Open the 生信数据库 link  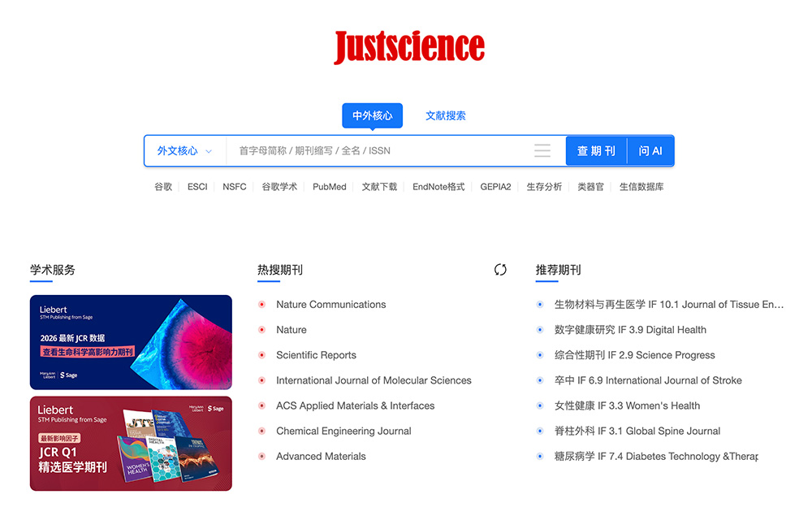tap(641, 187)
